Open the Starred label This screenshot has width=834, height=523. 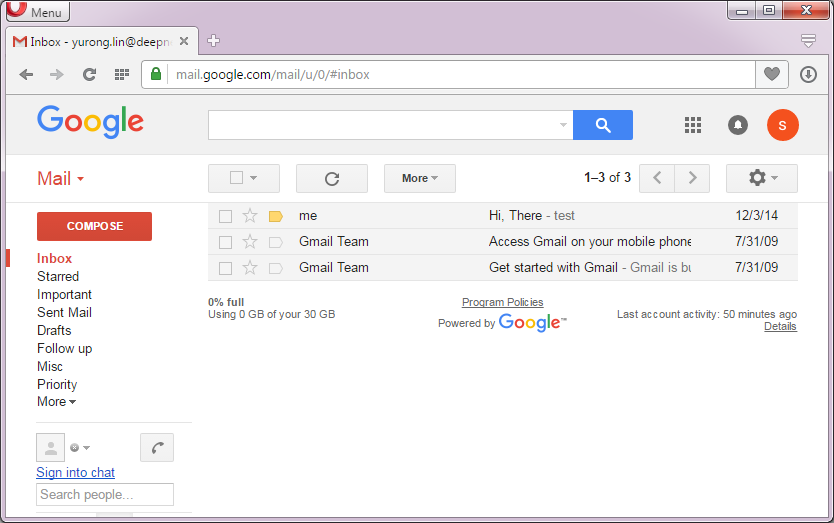(x=58, y=277)
